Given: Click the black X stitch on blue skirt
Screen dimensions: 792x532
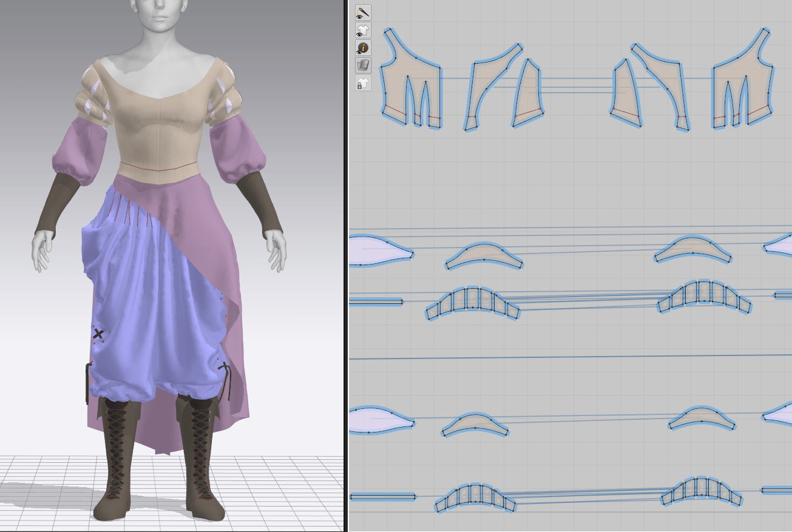Looking at the screenshot, I should point(98,333).
